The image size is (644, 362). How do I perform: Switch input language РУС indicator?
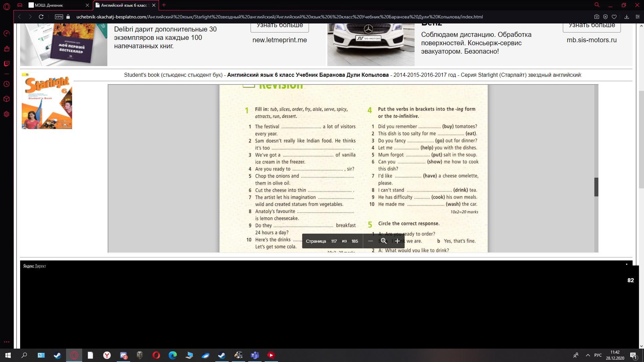pos(598,355)
